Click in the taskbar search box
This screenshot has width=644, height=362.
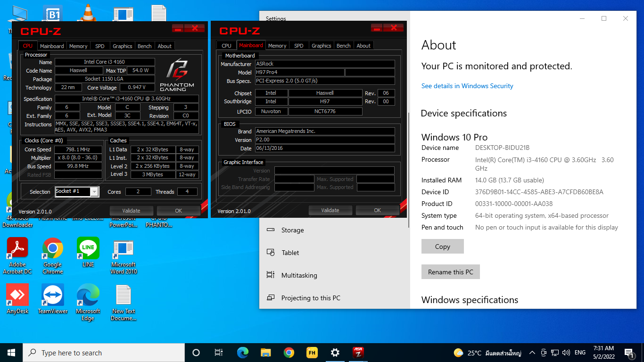pyautogui.click(x=104, y=353)
